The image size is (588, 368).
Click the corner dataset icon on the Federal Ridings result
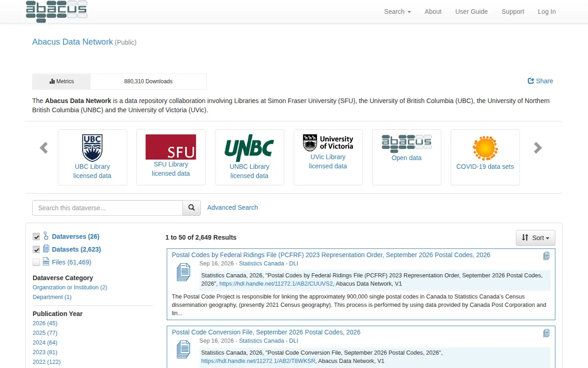[x=546, y=256]
